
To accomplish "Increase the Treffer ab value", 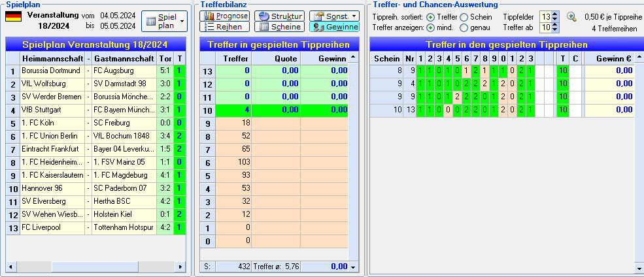I will (555, 25).
